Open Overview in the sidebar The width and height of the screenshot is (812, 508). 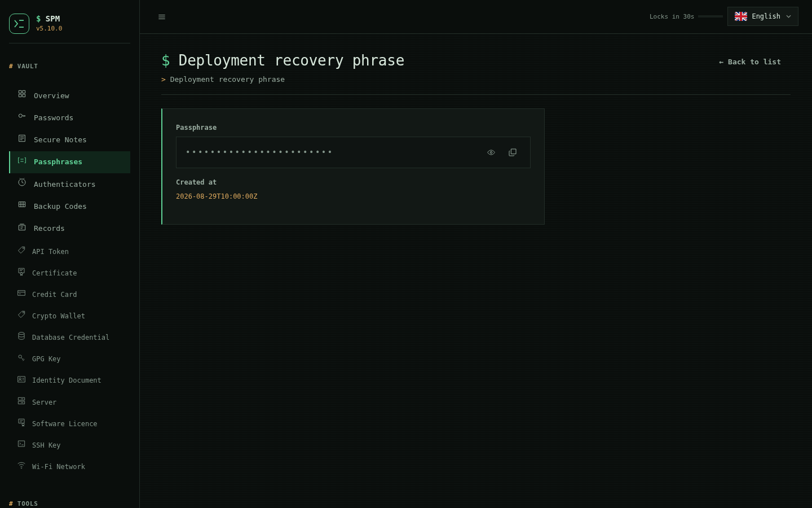pos(70,95)
